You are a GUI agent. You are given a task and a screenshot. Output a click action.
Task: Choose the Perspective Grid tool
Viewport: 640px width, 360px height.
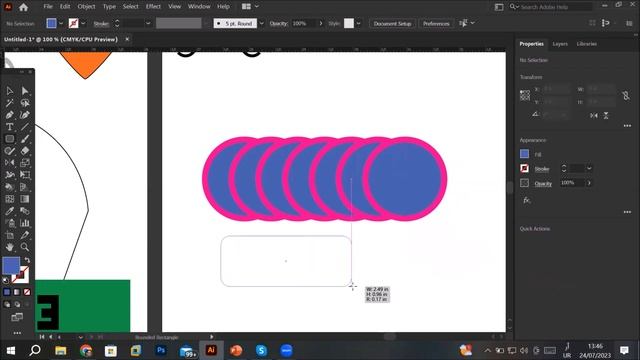tap(25, 187)
